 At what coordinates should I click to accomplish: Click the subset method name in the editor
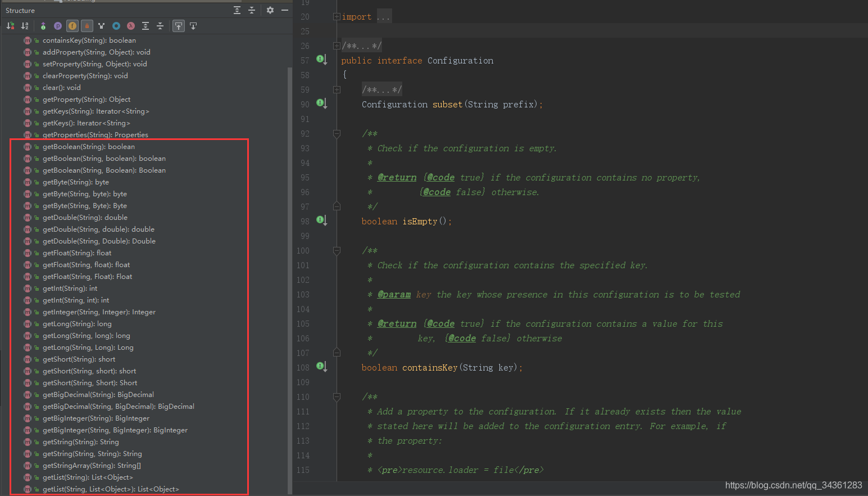(447, 105)
